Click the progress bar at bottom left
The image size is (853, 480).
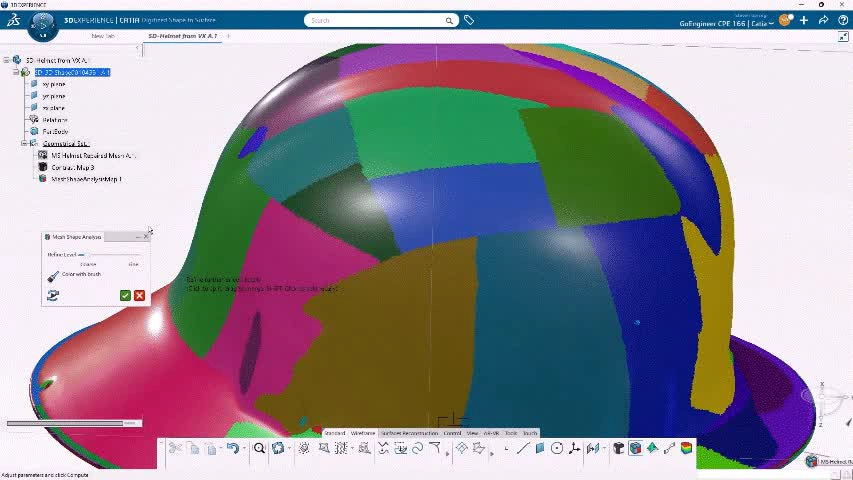74,423
